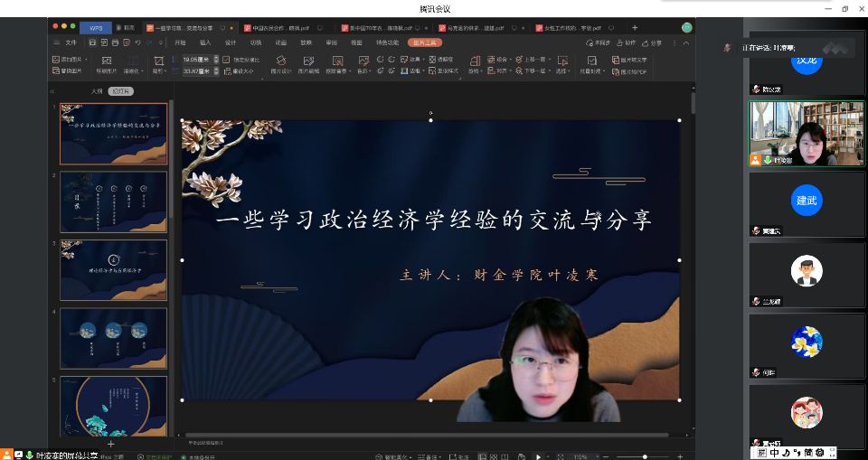Select slide 2 thumbnail (目录)
The image size is (868, 460).
point(114,202)
